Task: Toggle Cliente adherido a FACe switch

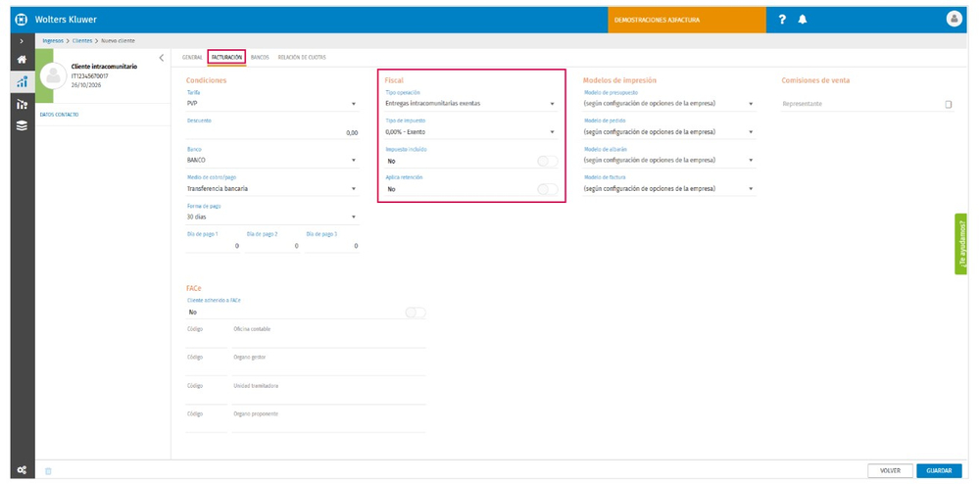Action: 416,313
